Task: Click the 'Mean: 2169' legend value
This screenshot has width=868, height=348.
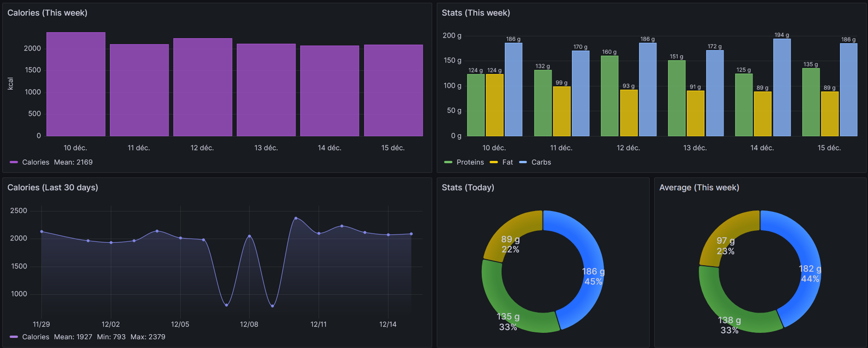Action: [x=73, y=162]
